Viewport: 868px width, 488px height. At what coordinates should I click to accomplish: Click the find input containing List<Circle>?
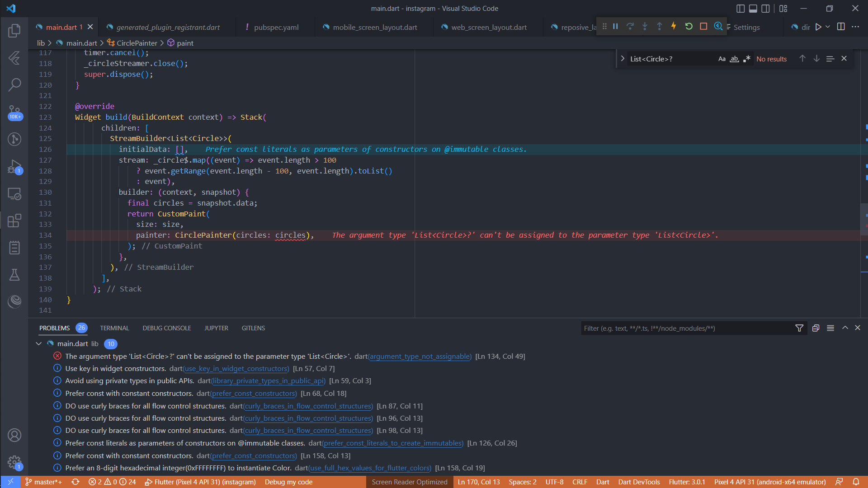[671, 59]
